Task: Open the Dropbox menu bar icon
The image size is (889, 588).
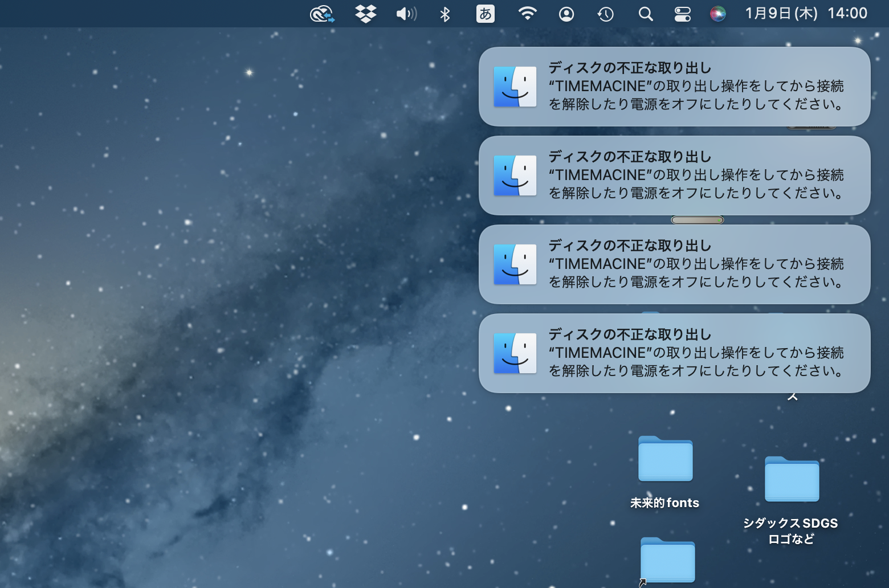Action: (365, 14)
